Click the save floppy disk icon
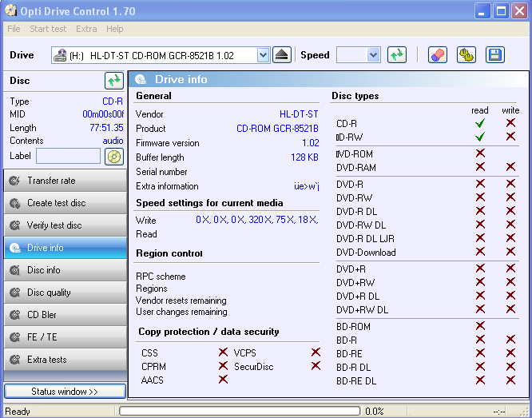The height and width of the screenshot is (418, 532). 495,55
